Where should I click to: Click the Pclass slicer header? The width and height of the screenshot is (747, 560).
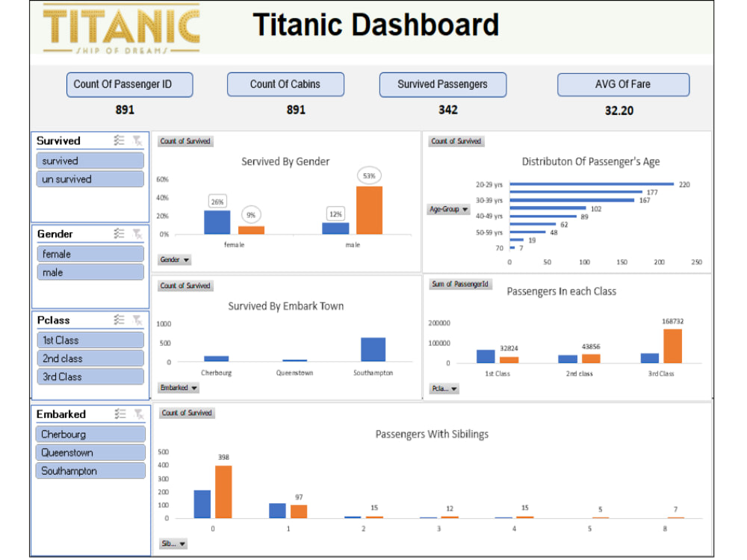[x=53, y=320]
